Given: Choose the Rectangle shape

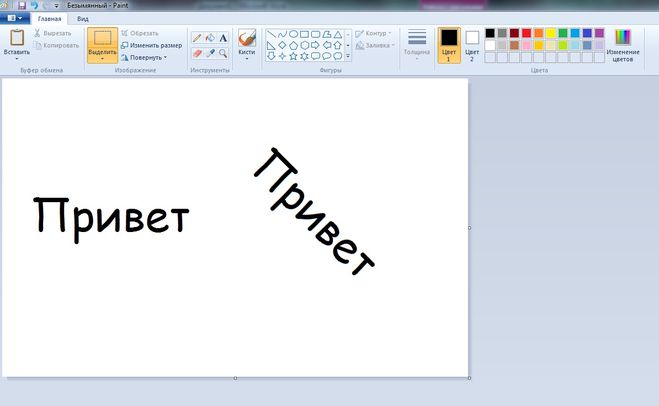Looking at the screenshot, I should coord(304,34).
